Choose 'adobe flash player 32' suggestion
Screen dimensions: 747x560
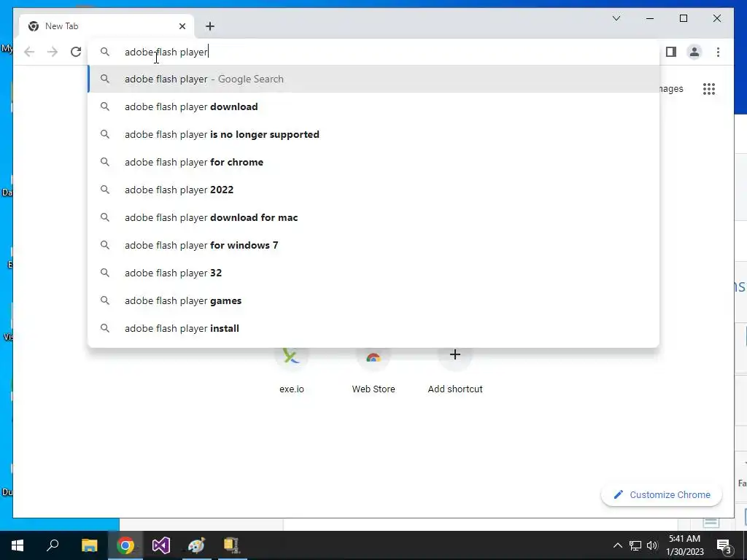374,273
